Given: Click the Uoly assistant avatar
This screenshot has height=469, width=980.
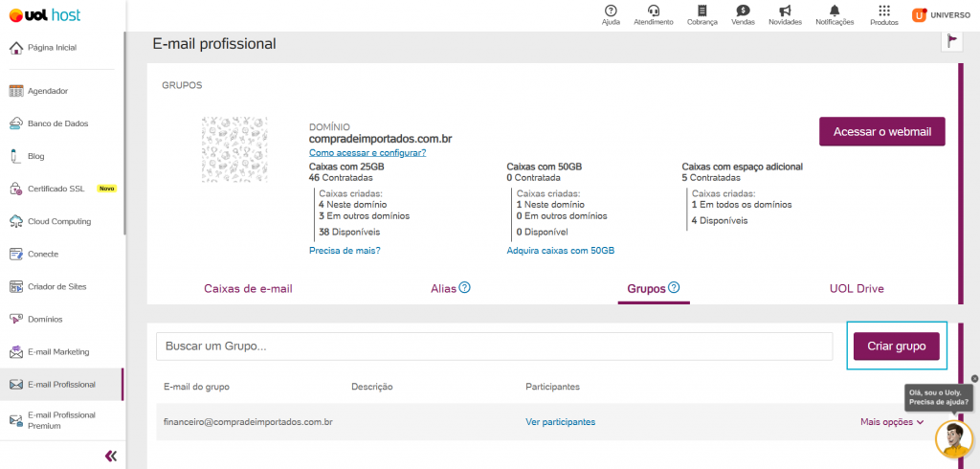Looking at the screenshot, I should 954,438.
